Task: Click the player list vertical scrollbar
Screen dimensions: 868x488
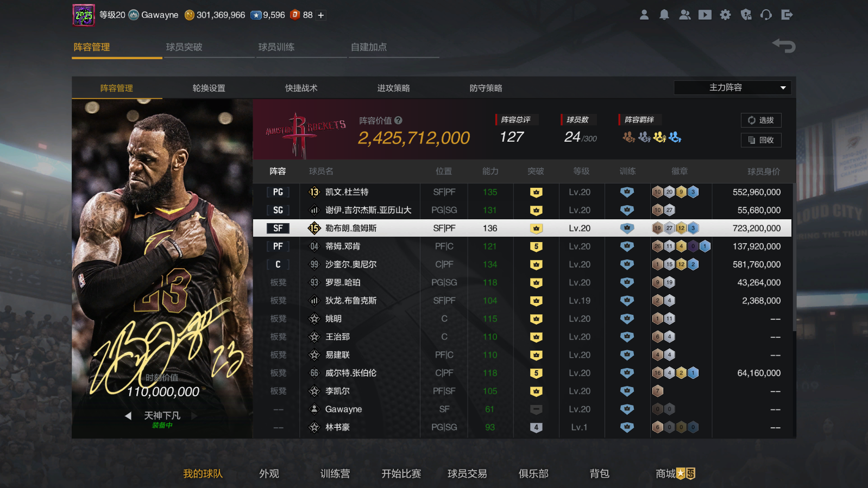Action: click(794, 257)
